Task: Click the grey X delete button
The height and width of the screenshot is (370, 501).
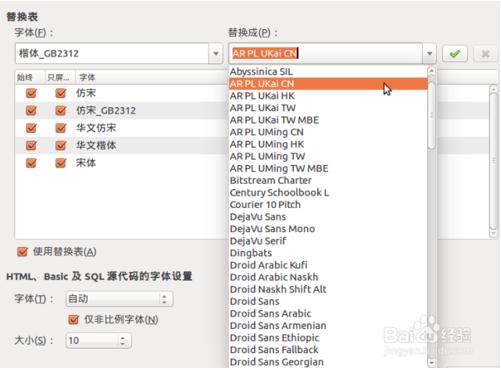Action: tap(485, 53)
